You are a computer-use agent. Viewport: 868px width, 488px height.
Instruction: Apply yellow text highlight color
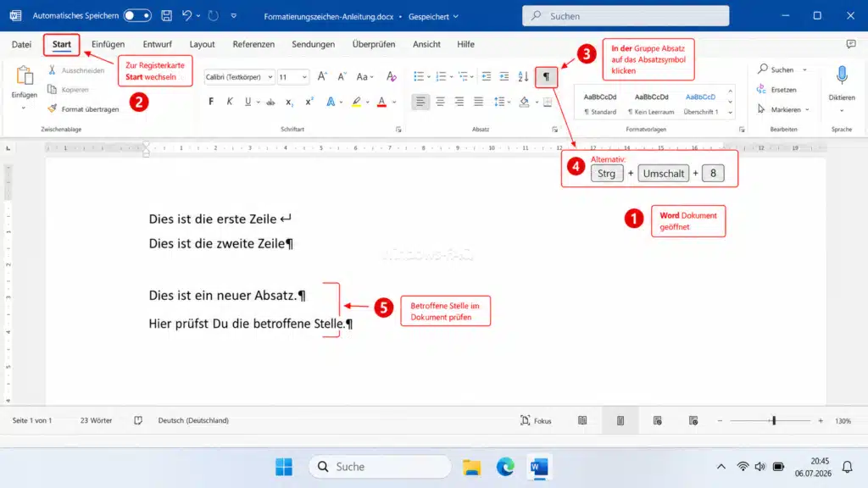357,102
